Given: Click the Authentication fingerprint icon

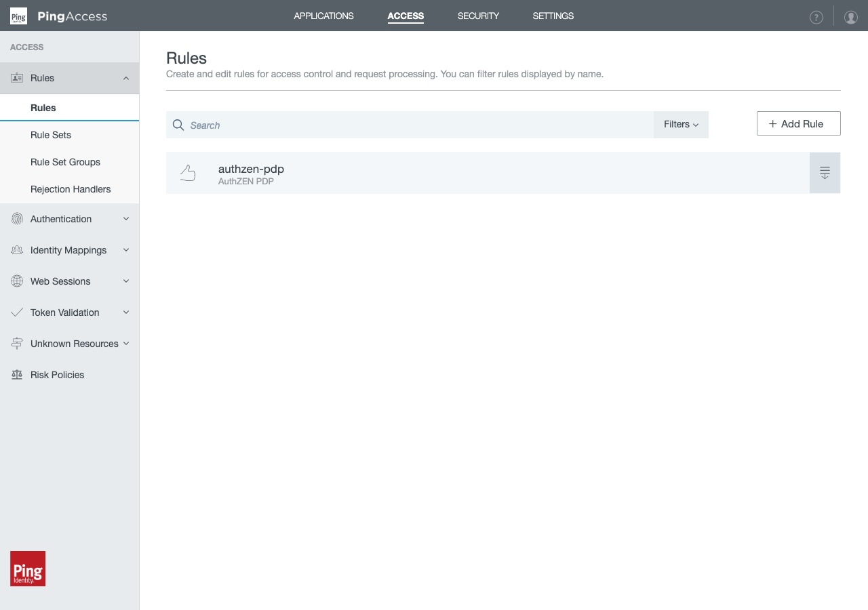Looking at the screenshot, I should (17, 219).
